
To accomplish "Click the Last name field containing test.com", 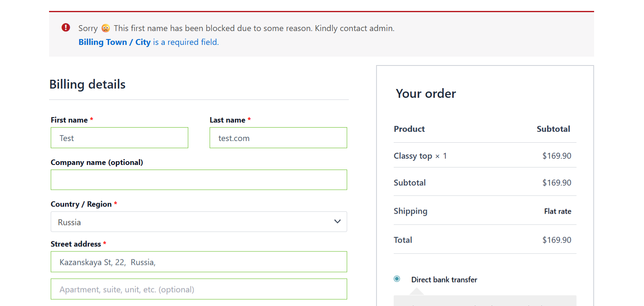I will tap(278, 138).
